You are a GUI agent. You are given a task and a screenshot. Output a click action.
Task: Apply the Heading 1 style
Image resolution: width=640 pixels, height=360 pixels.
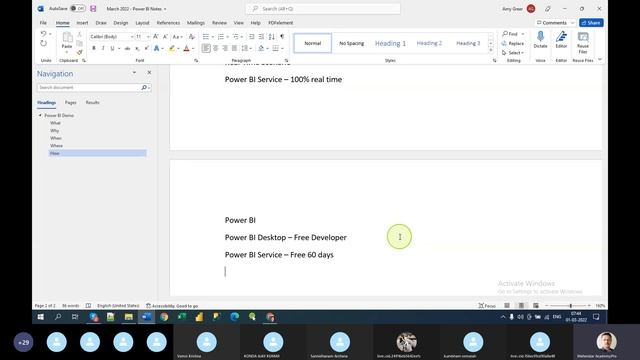(390, 43)
